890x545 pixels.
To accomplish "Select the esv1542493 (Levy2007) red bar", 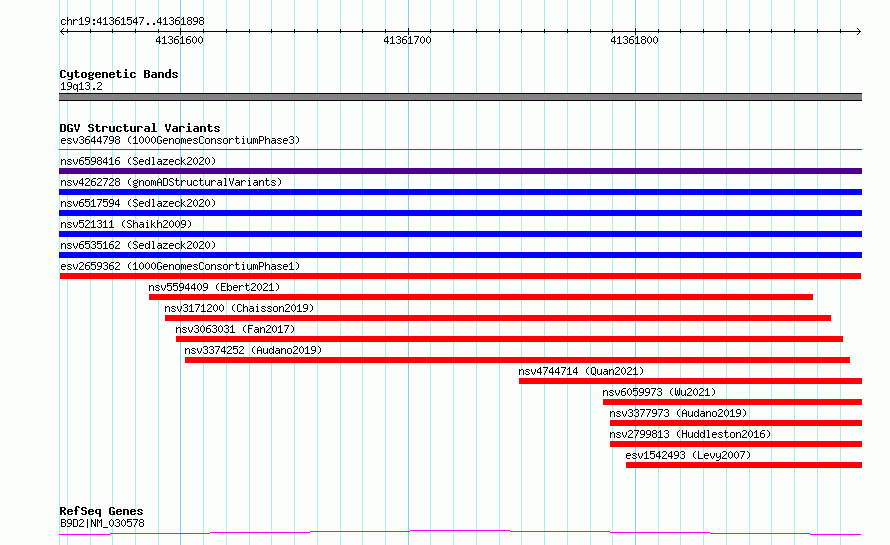I will tap(744, 465).
